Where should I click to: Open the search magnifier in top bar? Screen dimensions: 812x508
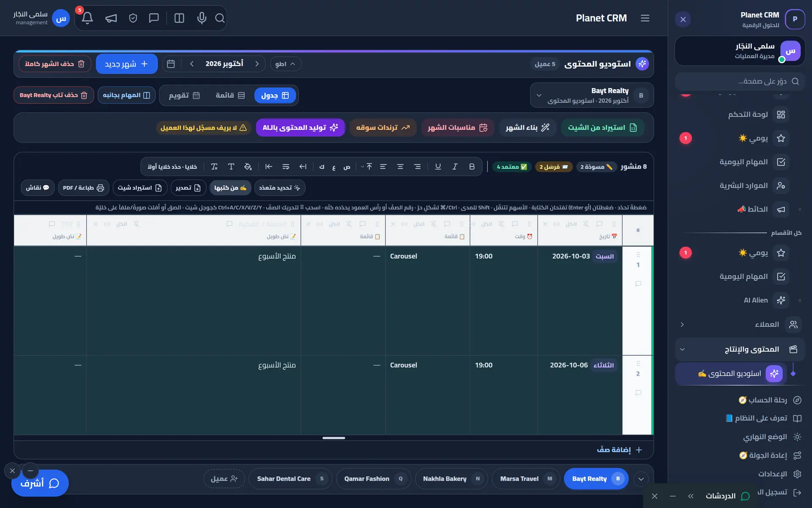219,18
